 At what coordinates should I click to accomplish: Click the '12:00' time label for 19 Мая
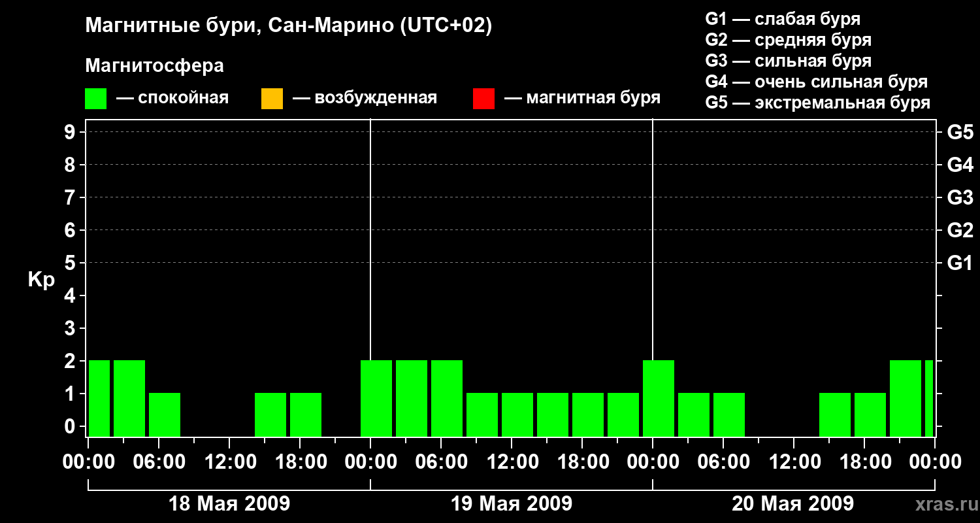(512, 462)
